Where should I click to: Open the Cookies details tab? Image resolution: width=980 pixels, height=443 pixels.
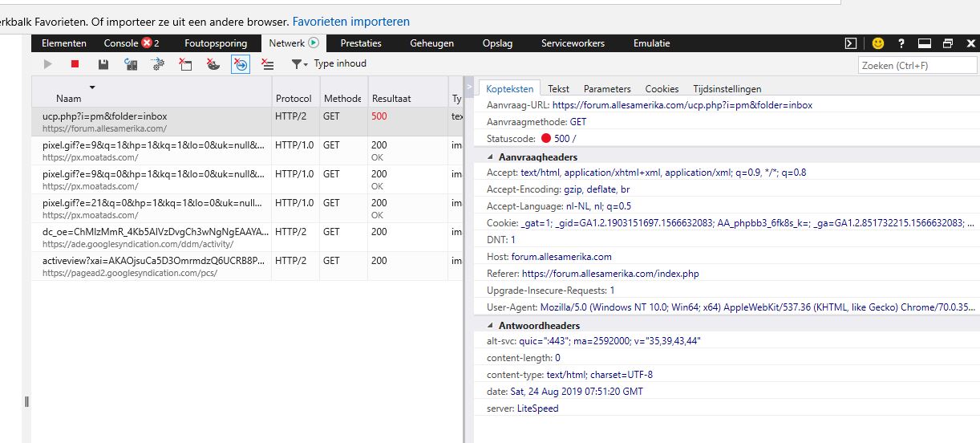pos(662,89)
